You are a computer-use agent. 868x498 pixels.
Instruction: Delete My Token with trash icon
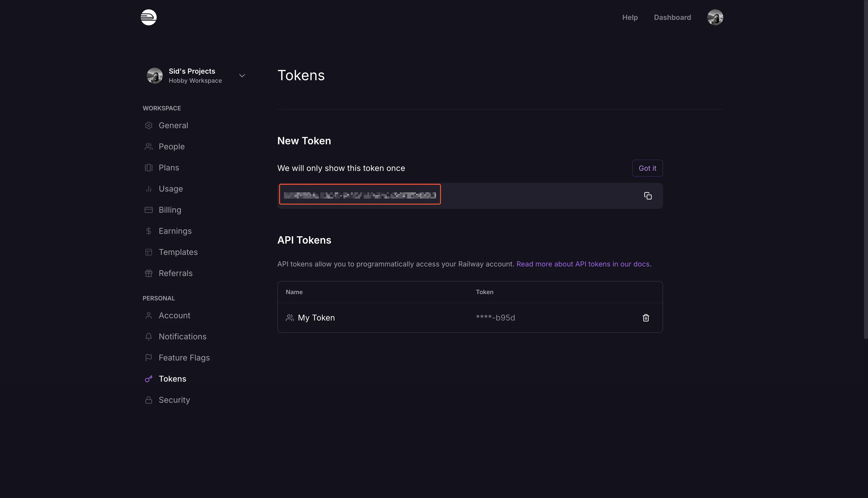pos(645,318)
